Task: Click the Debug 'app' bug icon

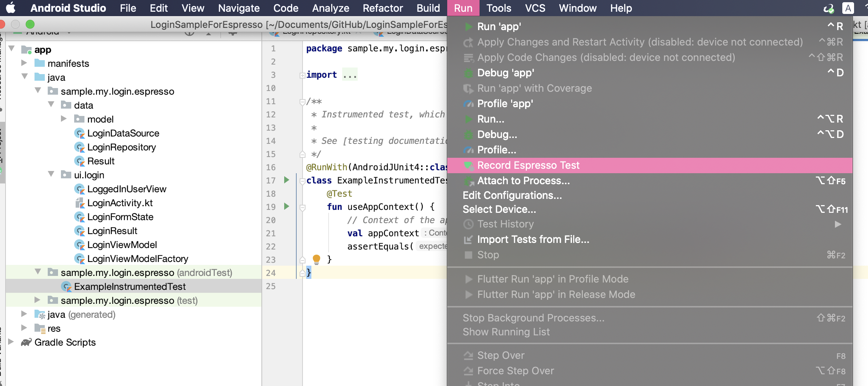Action: (x=469, y=73)
